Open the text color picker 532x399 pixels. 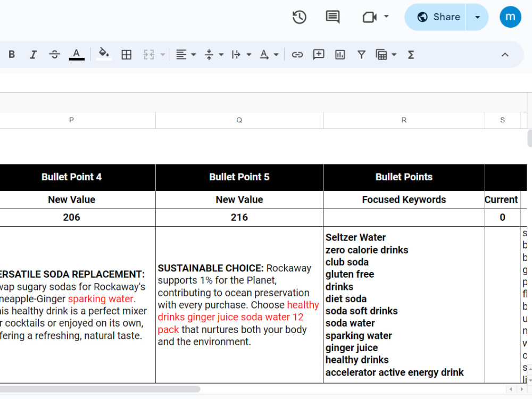coord(76,54)
